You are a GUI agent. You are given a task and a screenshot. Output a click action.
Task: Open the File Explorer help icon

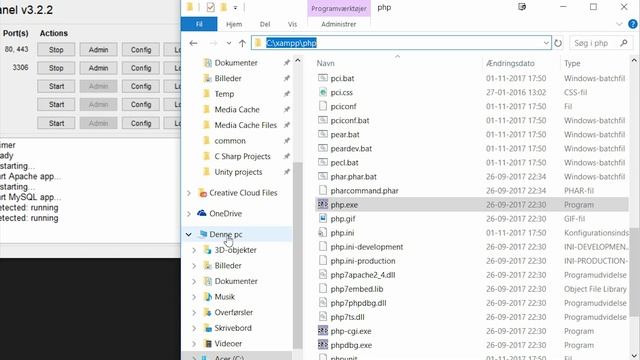[633, 24]
